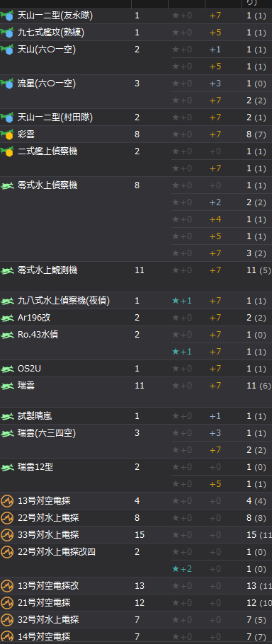Click the yellow recon plane icon beside 彩雲
Image resolution: width=272 pixels, height=644 pixels.
click(x=7, y=134)
